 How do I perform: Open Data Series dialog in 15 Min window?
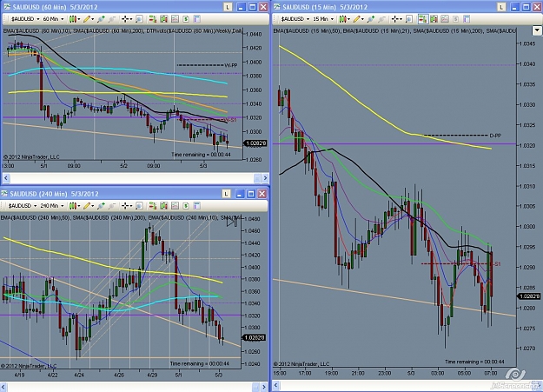[434, 19]
